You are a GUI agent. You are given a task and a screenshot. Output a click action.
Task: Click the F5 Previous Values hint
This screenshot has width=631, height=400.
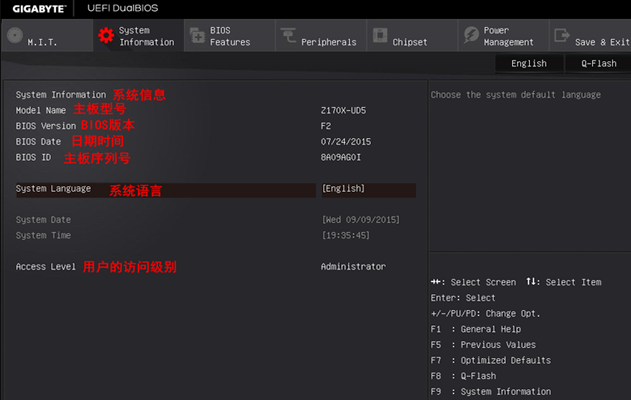[x=483, y=345]
